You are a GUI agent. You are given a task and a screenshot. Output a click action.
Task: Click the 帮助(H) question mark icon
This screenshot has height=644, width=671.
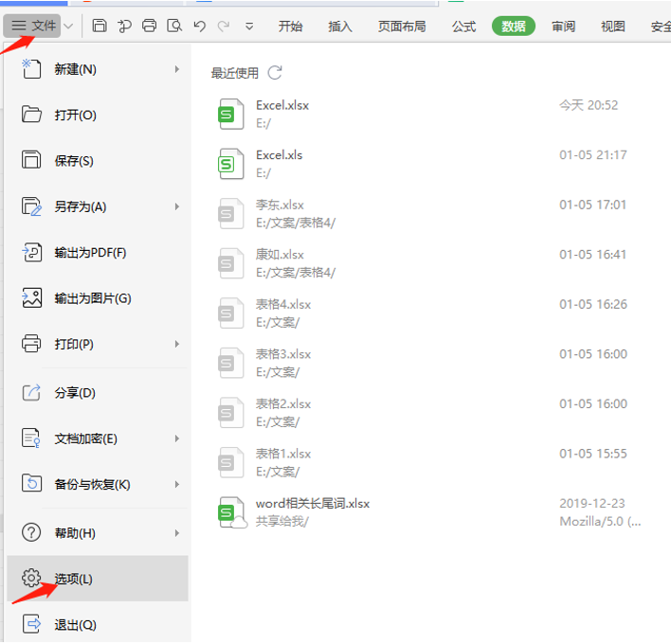pyautogui.click(x=31, y=532)
